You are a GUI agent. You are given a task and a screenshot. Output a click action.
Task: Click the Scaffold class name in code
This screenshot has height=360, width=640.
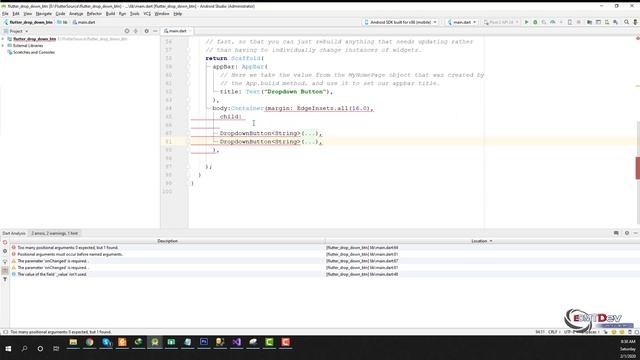247,58
